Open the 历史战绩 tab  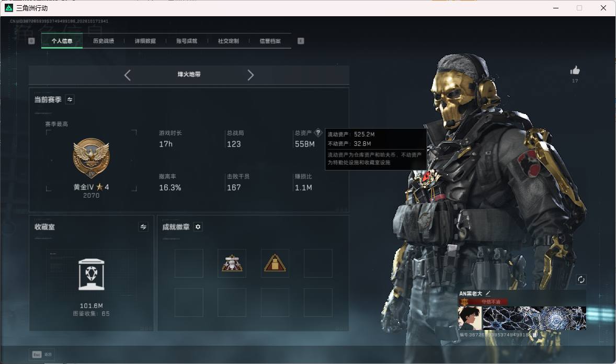tap(104, 41)
